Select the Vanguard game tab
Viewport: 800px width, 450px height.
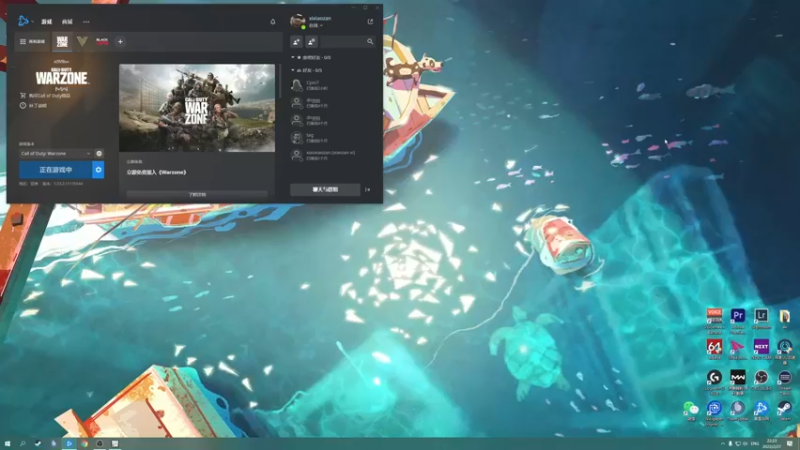tap(82, 41)
